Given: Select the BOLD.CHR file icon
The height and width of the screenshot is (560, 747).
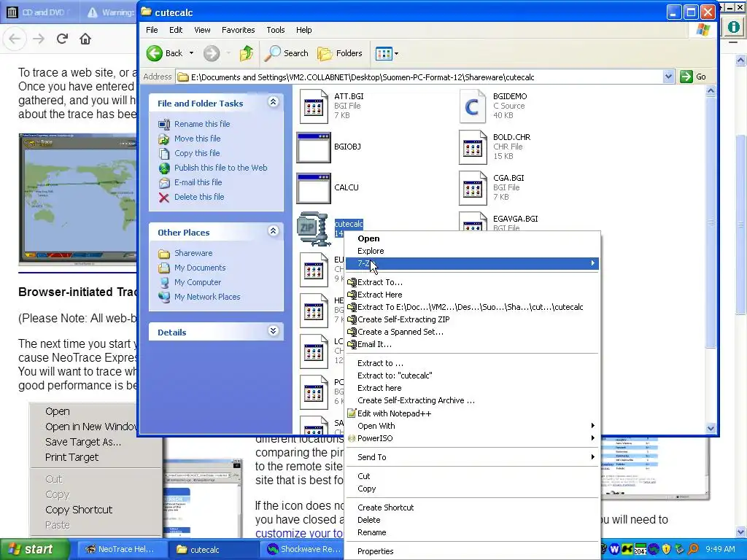Looking at the screenshot, I should 472,147.
